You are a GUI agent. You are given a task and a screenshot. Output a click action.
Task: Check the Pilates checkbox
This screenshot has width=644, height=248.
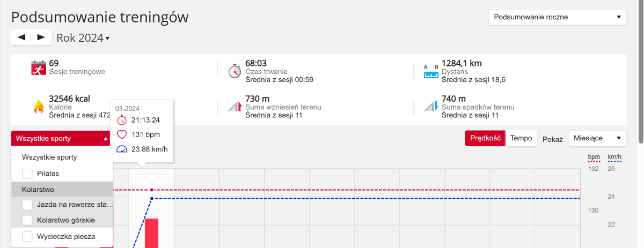27,174
